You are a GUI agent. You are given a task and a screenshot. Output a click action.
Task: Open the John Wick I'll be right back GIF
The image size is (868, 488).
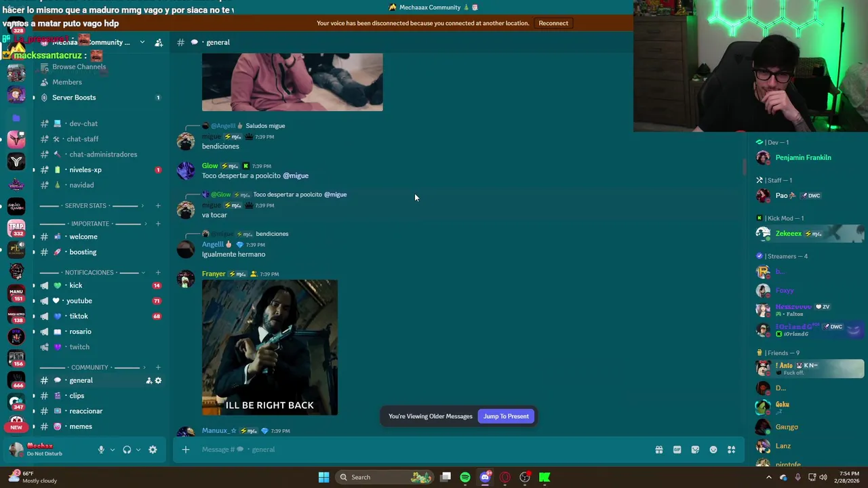(x=270, y=348)
